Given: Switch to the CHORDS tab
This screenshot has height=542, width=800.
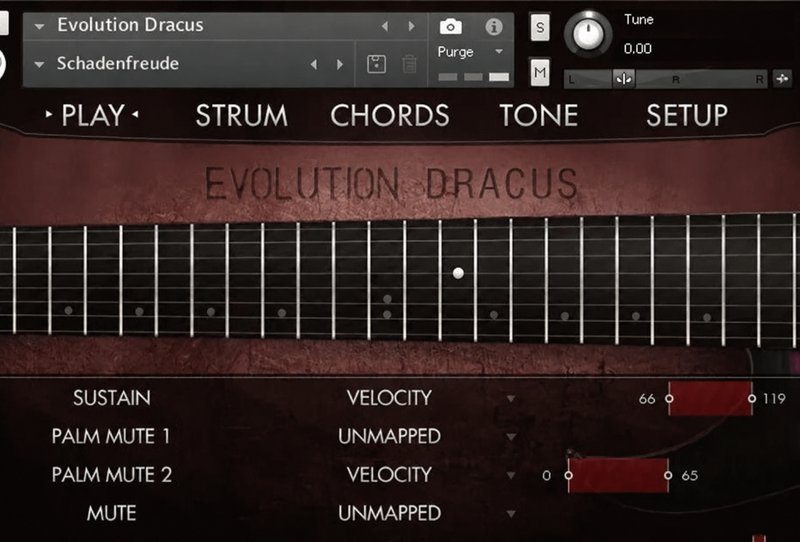Looking at the screenshot, I should tap(390, 115).
